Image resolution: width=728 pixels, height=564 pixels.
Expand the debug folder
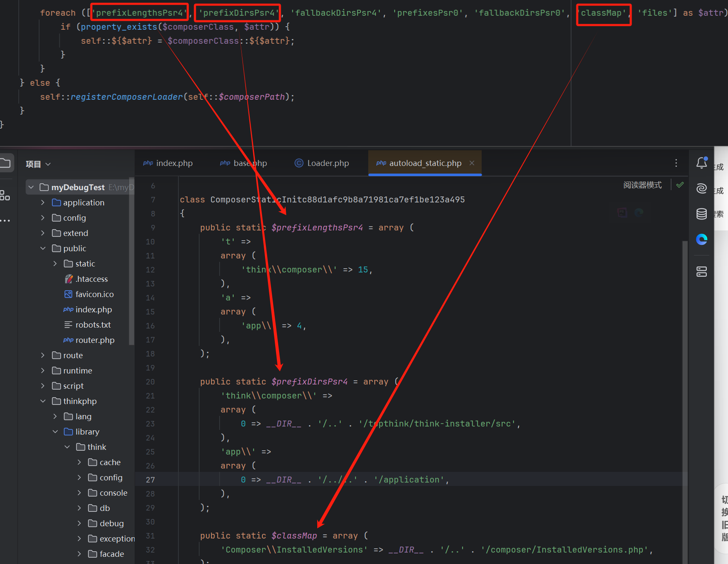[79, 523]
